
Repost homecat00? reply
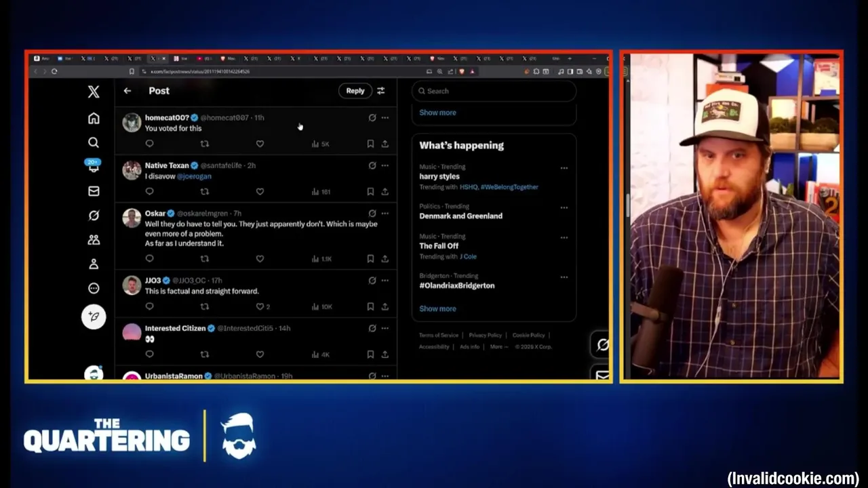click(205, 144)
